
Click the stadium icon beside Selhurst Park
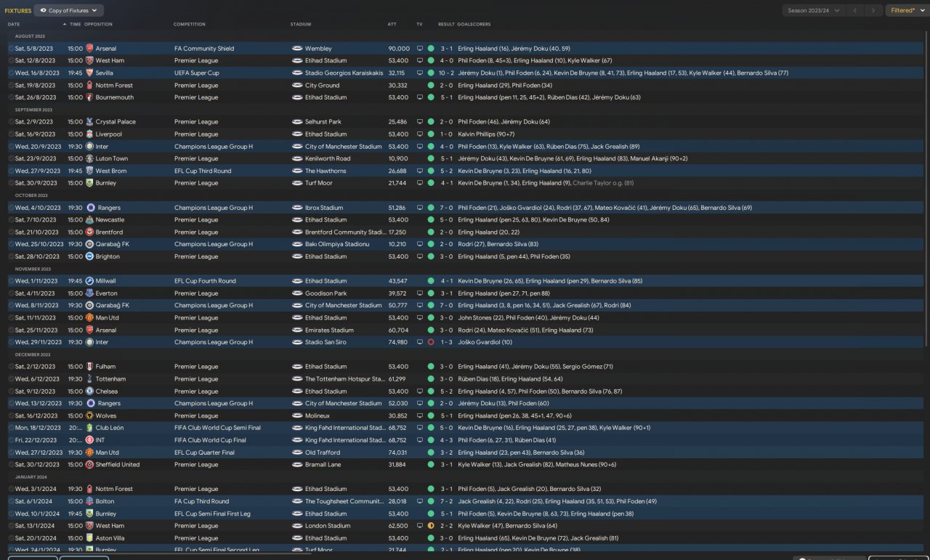[x=297, y=122]
